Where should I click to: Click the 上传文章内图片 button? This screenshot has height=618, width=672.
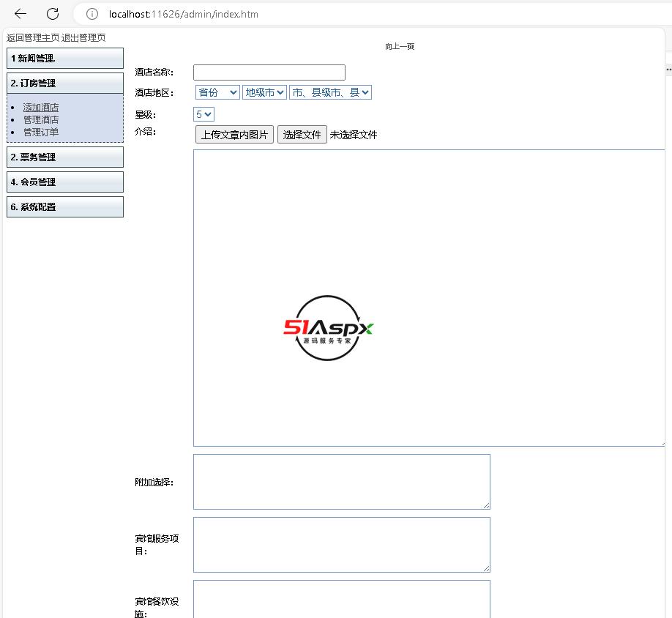[234, 135]
